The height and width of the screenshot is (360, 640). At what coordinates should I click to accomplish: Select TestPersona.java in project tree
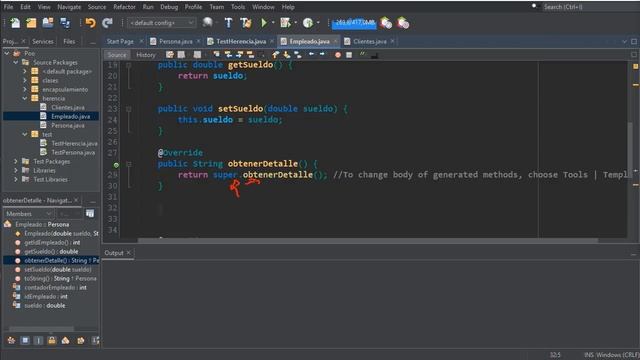73,152
